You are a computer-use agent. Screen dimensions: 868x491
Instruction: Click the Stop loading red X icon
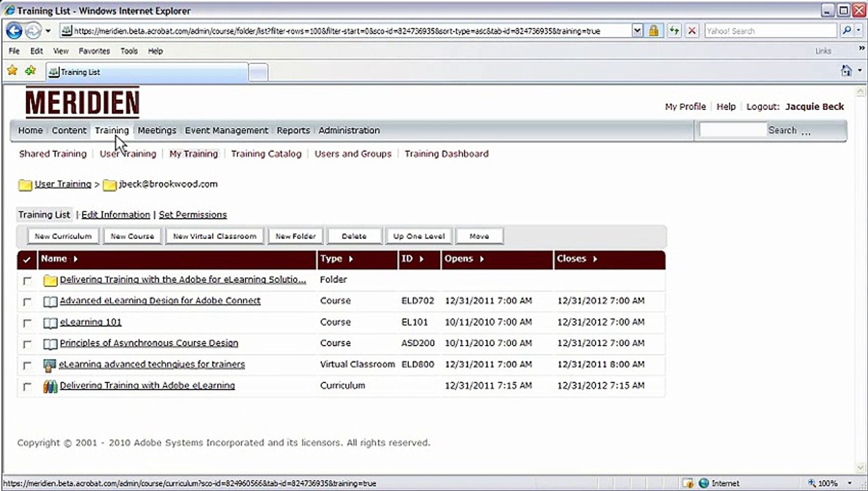coord(692,31)
